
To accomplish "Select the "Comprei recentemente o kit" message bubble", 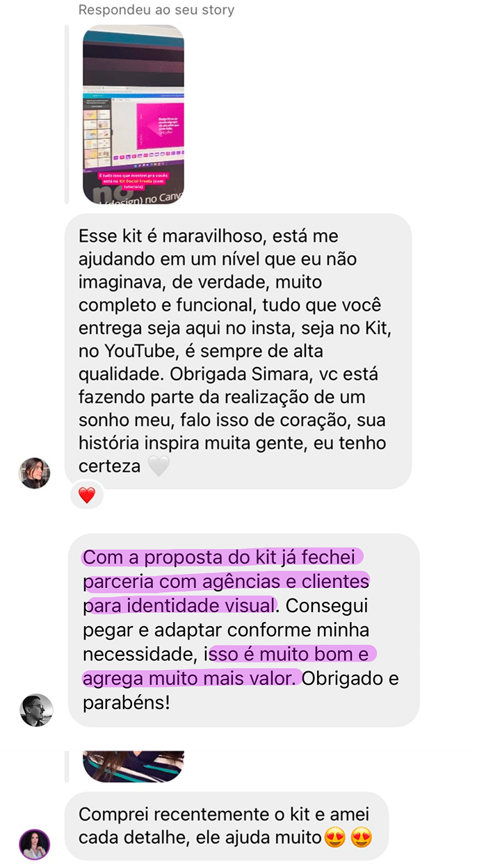I will pyautogui.click(x=226, y=826).
